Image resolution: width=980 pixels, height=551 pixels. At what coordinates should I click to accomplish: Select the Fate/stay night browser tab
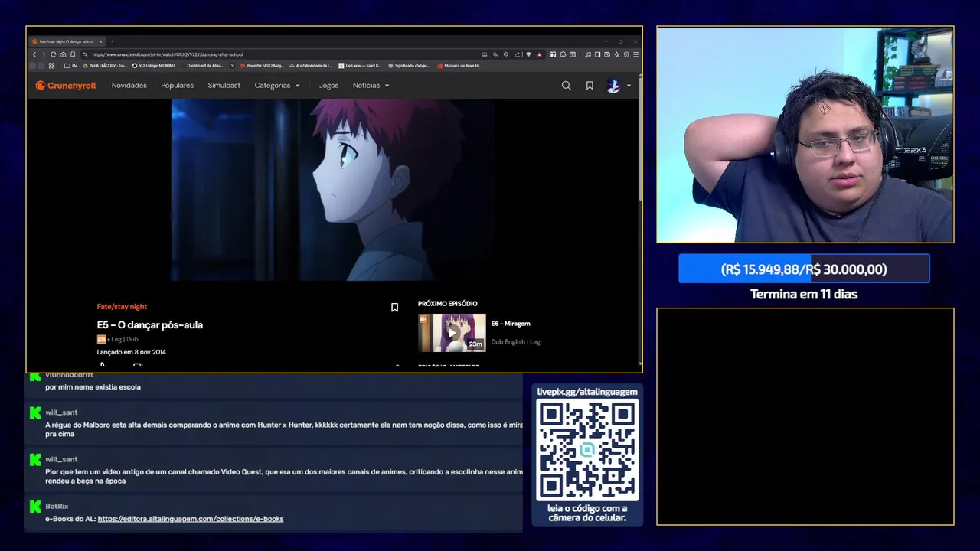(x=65, y=41)
